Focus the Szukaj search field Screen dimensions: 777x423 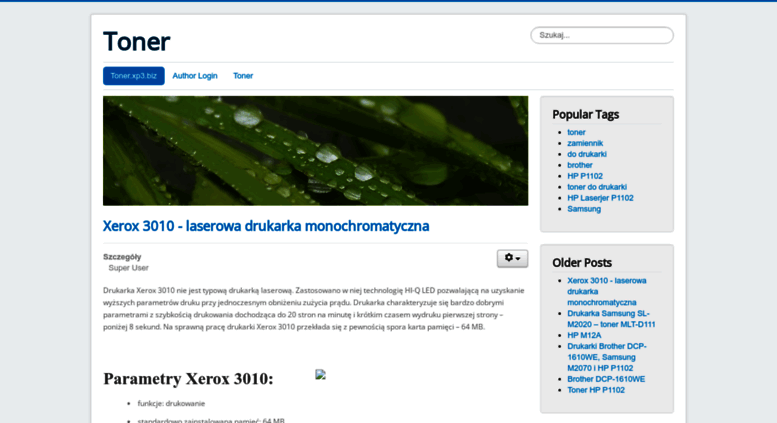[x=602, y=35]
